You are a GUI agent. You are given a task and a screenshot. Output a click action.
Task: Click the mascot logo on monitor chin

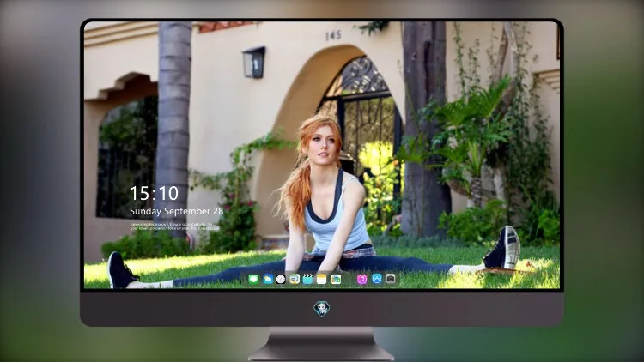tap(322, 309)
